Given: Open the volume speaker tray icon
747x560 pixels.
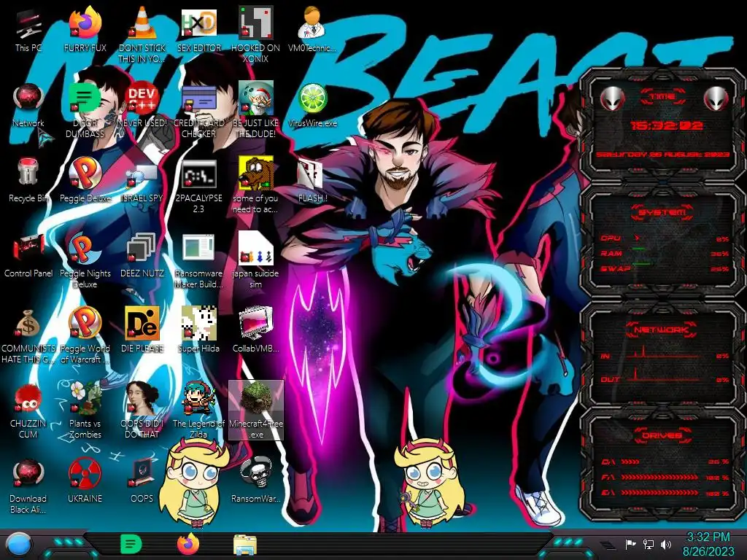Looking at the screenshot, I should (666, 544).
